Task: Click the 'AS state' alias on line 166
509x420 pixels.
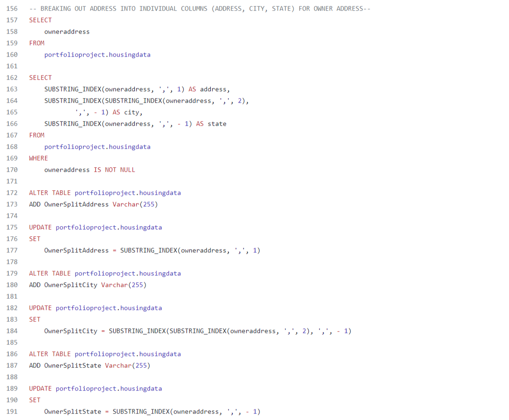Action: 211,124
